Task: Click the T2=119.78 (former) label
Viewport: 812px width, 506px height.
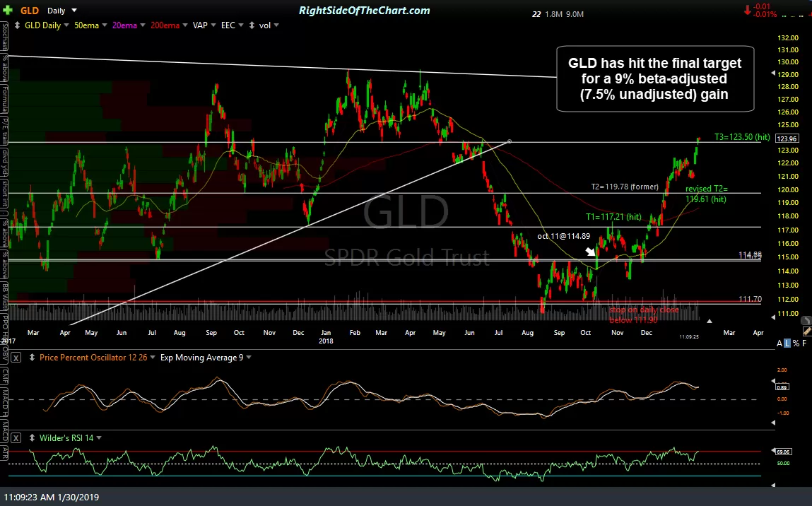Action: pos(625,187)
